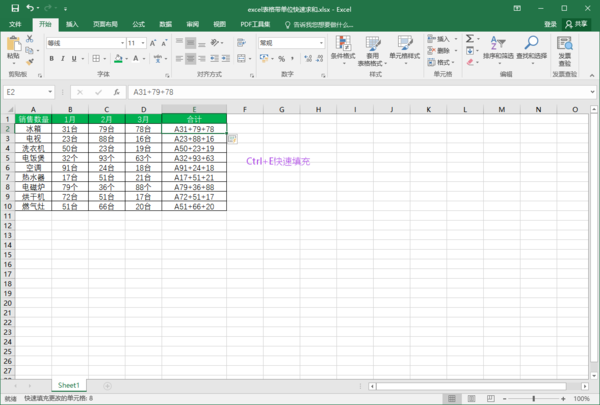This screenshot has height=405, width=600.
Task: Open the 公式 (Formulas) ribbon tab
Action: point(138,23)
